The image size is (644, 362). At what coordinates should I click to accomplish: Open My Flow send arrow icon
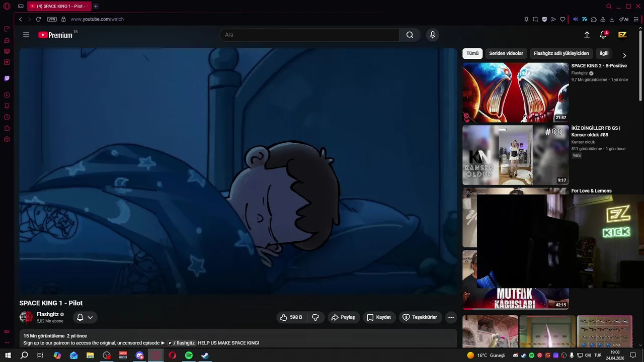click(553, 19)
